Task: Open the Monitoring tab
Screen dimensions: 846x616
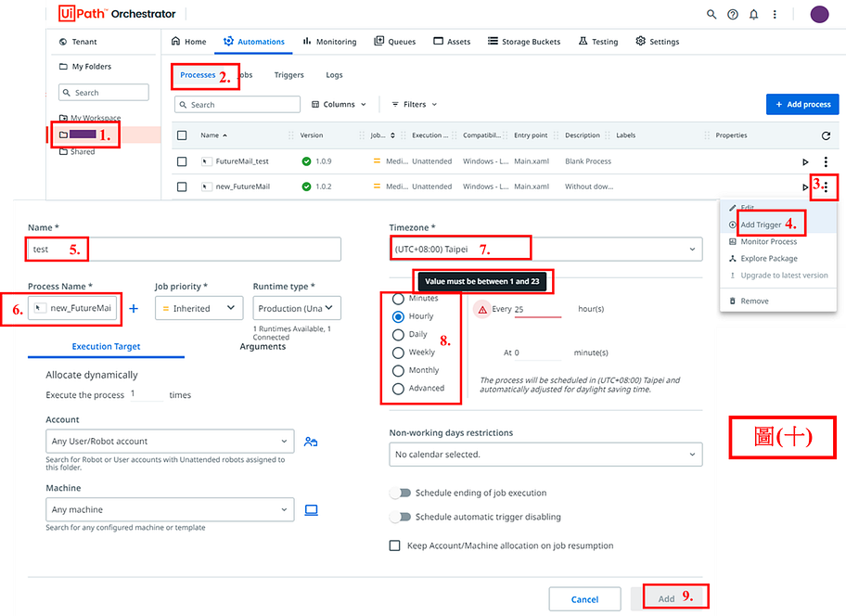Action: point(329,42)
